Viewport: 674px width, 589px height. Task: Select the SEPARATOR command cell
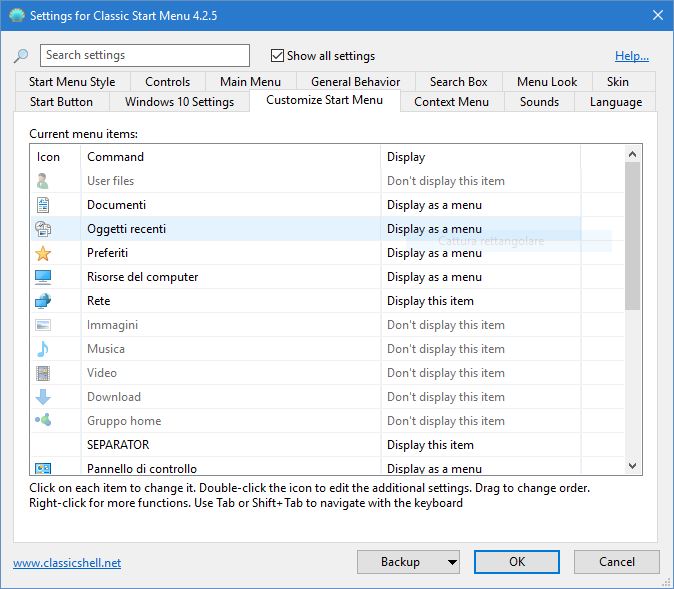(230, 445)
